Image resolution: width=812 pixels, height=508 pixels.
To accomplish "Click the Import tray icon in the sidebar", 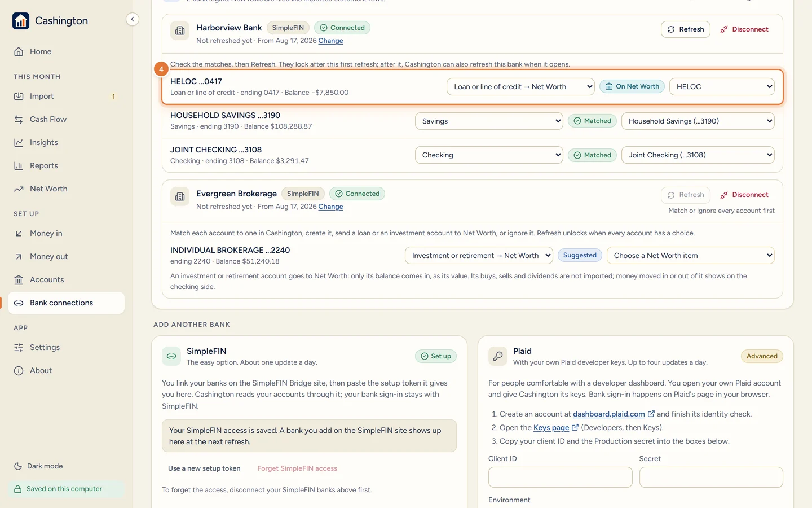I will click(x=19, y=97).
